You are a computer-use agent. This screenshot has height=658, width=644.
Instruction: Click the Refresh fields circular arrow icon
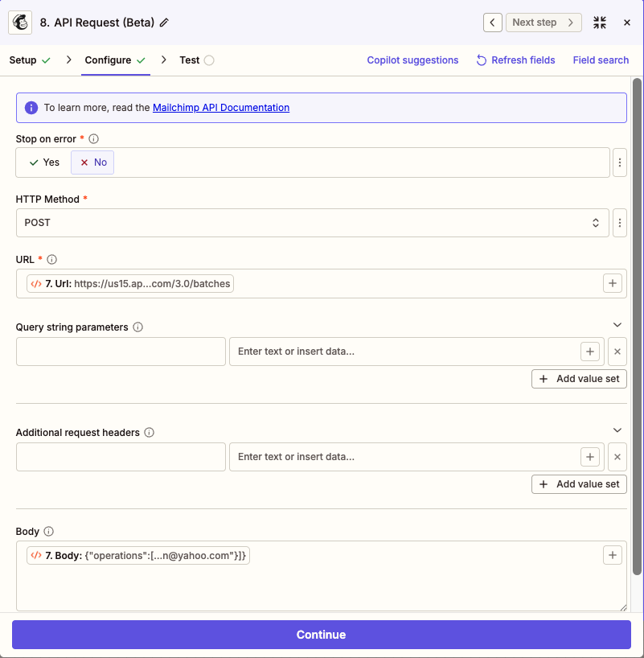coord(482,60)
